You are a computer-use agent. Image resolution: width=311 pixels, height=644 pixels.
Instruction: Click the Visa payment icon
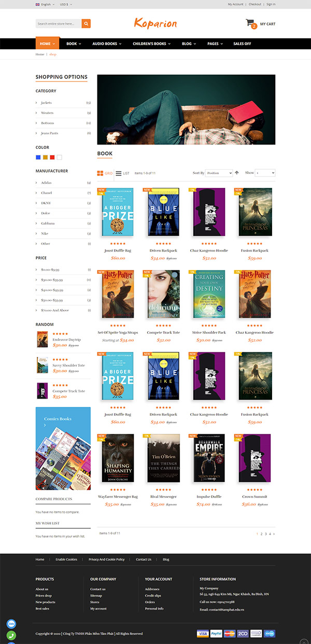point(203,634)
